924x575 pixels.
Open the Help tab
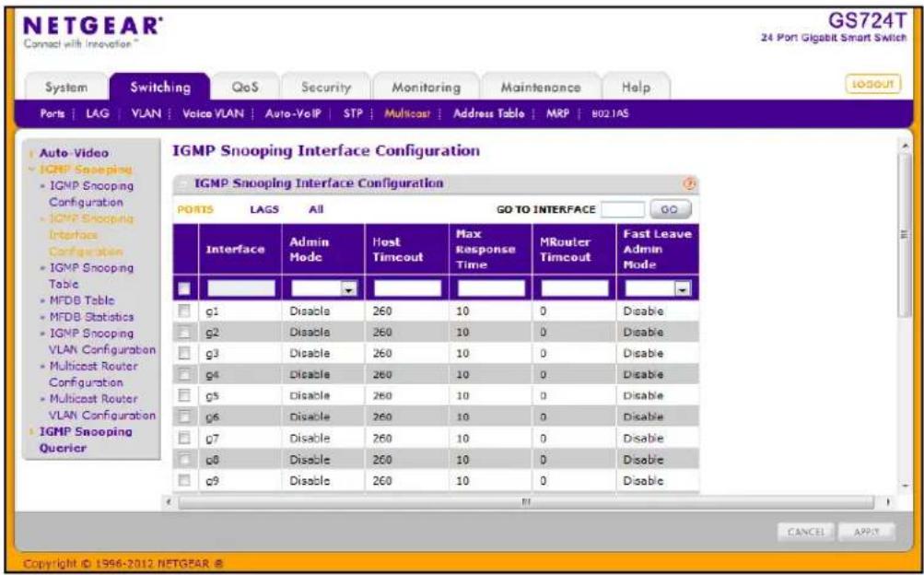636,88
